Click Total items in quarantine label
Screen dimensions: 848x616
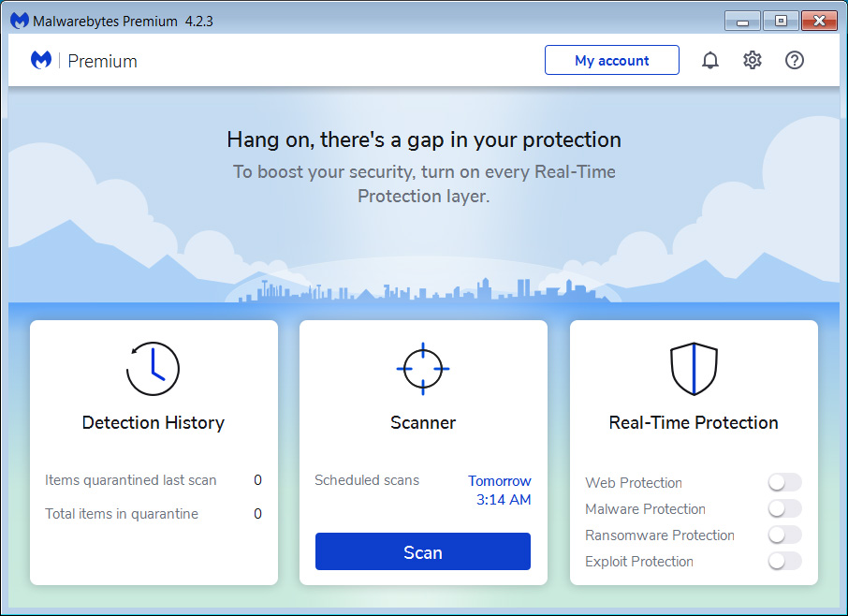pos(121,514)
